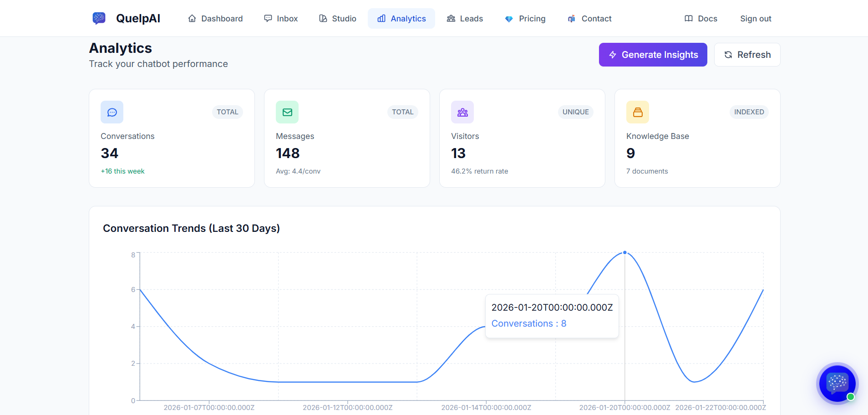Screen dimensions: 868x415
Task: Go to the Contact page
Action: click(590, 19)
